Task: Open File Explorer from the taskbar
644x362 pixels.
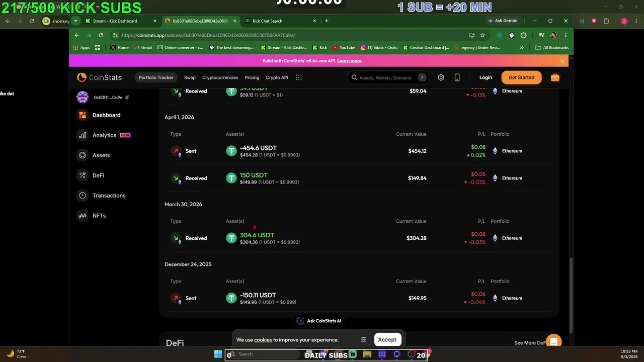Action: [x=367, y=354]
